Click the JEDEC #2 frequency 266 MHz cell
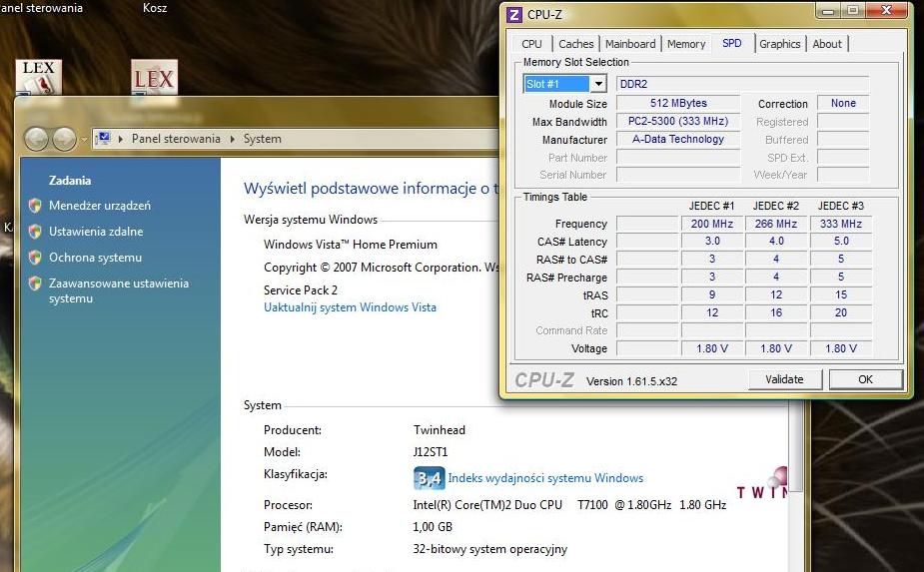 click(x=776, y=224)
